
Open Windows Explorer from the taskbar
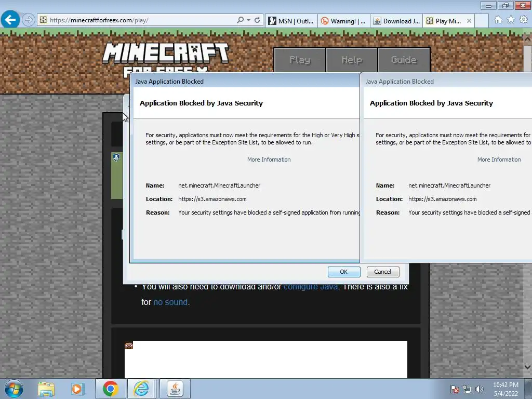click(x=46, y=389)
